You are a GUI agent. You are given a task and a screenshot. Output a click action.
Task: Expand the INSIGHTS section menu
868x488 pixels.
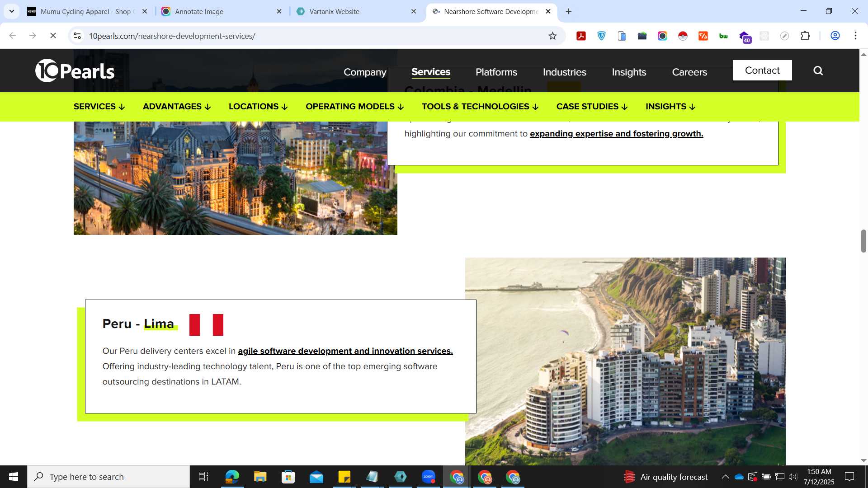pyautogui.click(x=670, y=107)
